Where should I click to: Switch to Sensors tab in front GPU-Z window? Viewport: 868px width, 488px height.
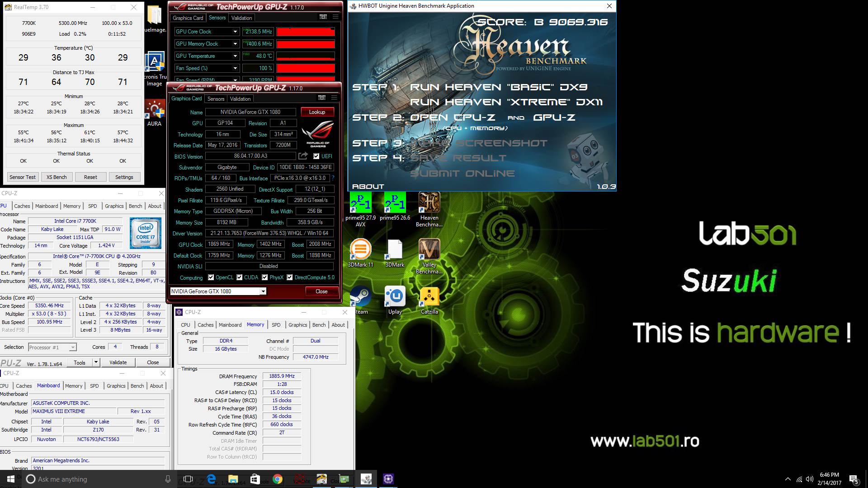(x=216, y=99)
